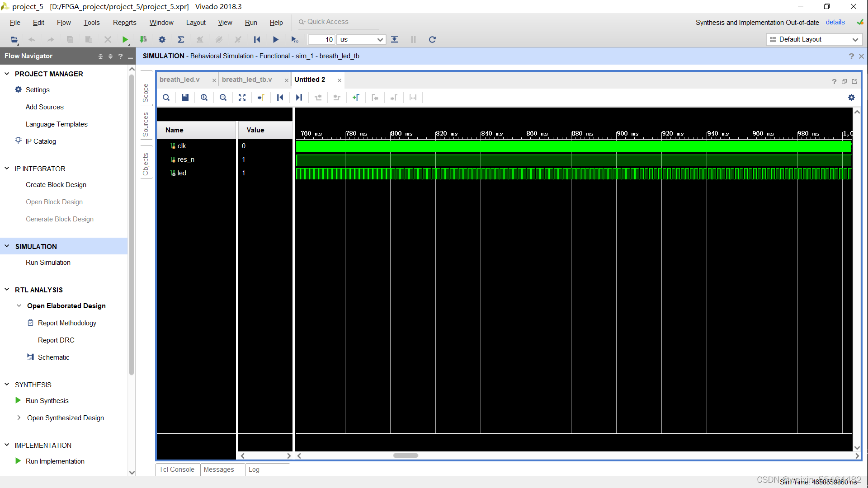Open the Run menu in menu bar

click(x=251, y=22)
